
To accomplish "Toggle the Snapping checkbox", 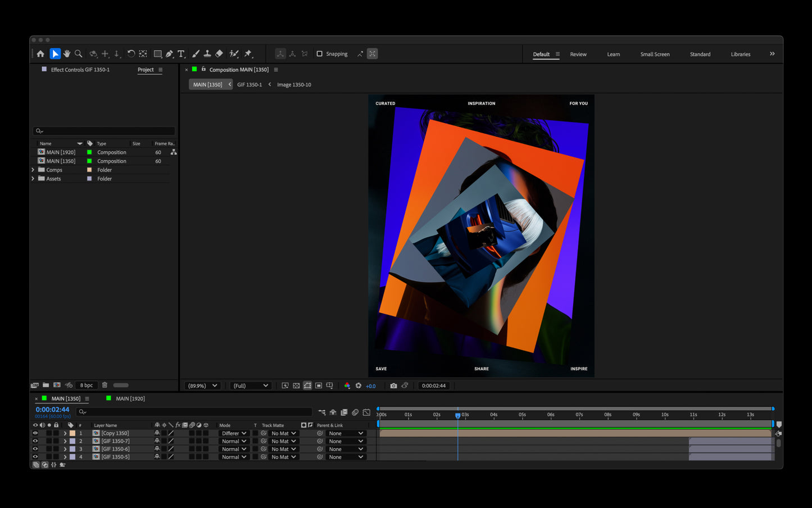I will pos(319,54).
